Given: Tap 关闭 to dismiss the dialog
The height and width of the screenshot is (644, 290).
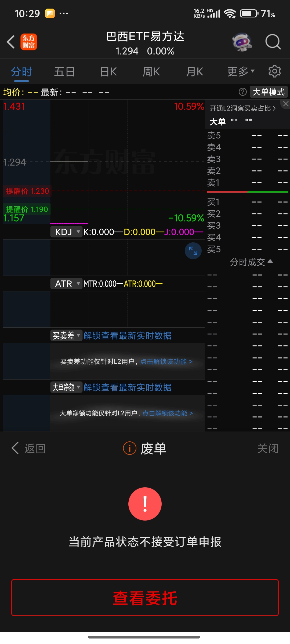Looking at the screenshot, I should (268, 448).
